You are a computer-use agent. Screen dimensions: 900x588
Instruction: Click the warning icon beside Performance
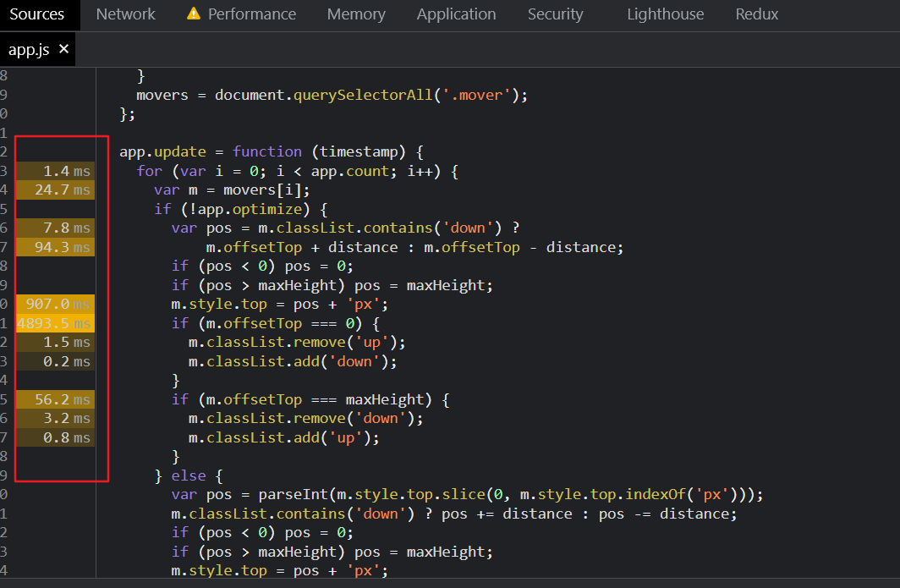tap(194, 14)
